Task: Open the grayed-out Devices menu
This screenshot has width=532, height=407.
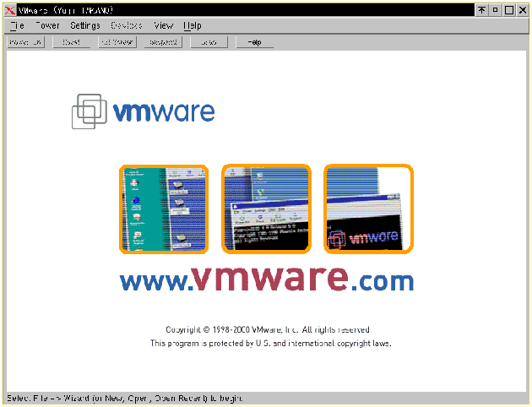Action: (126, 26)
